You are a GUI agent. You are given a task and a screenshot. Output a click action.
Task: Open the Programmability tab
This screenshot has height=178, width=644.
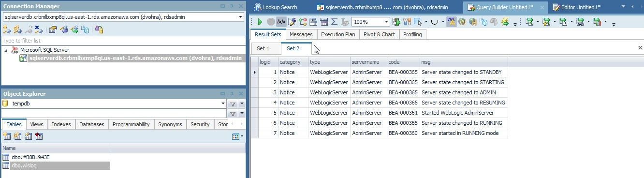(x=131, y=124)
